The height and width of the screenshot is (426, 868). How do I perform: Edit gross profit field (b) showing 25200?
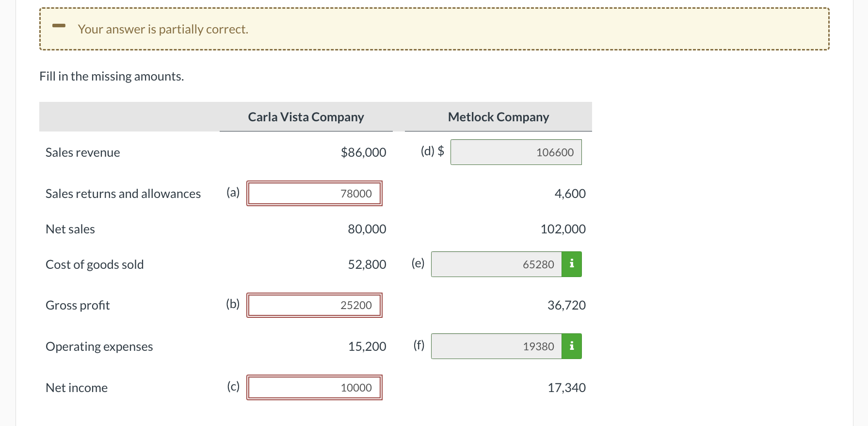(314, 305)
